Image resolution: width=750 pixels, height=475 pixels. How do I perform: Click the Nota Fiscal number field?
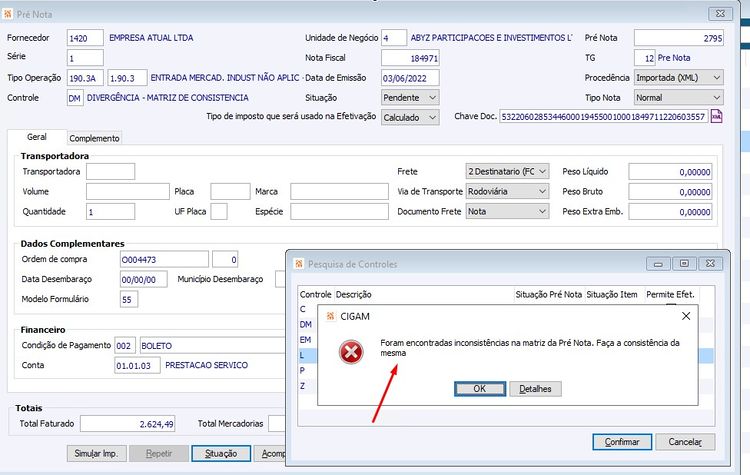(410, 58)
